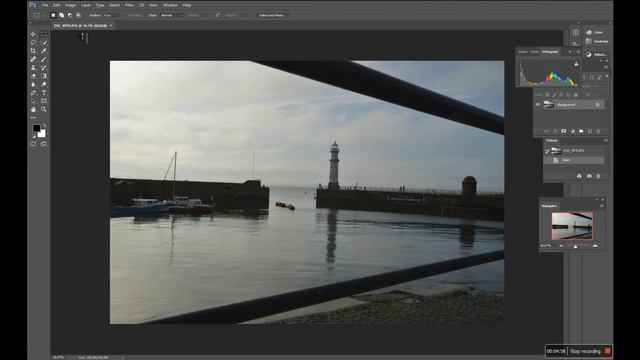Delete layer trash icon in Layers panel
The height and width of the screenshot is (360, 640).
tap(598, 131)
